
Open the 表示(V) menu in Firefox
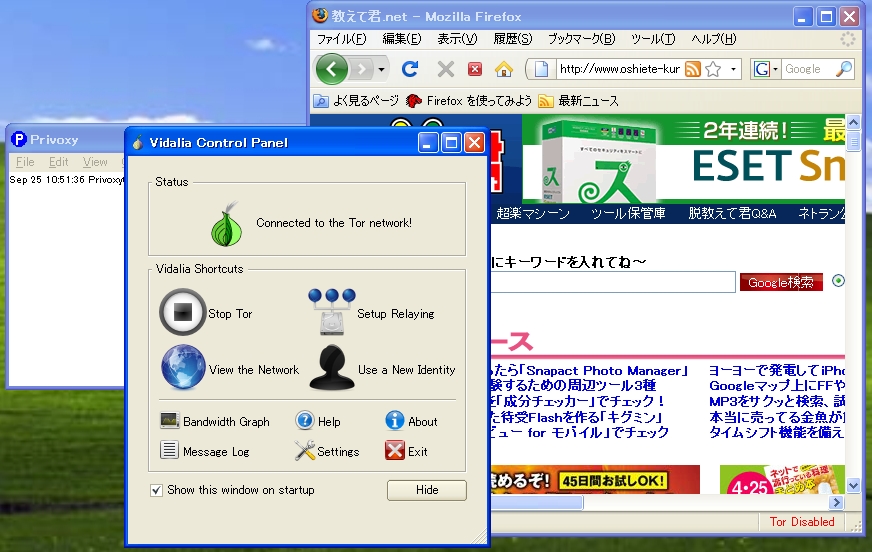457,39
